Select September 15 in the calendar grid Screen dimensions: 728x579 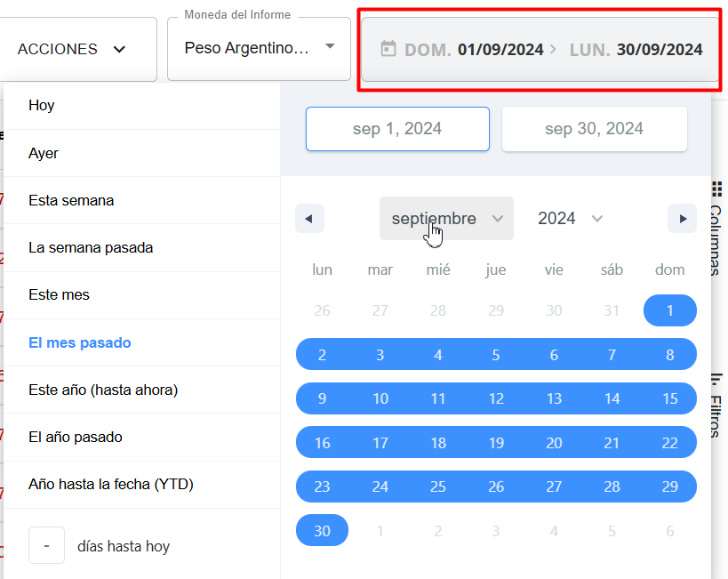[x=669, y=398]
